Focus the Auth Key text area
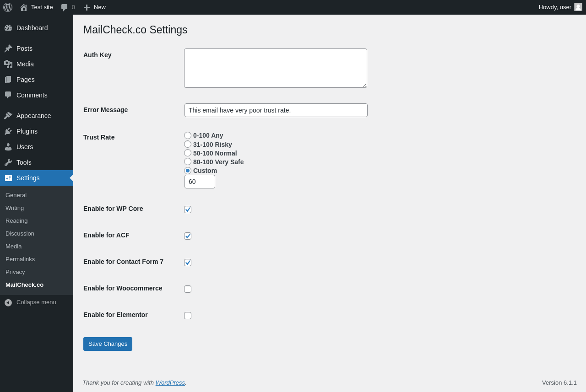Image resolution: width=586 pixels, height=392 pixels. click(276, 68)
